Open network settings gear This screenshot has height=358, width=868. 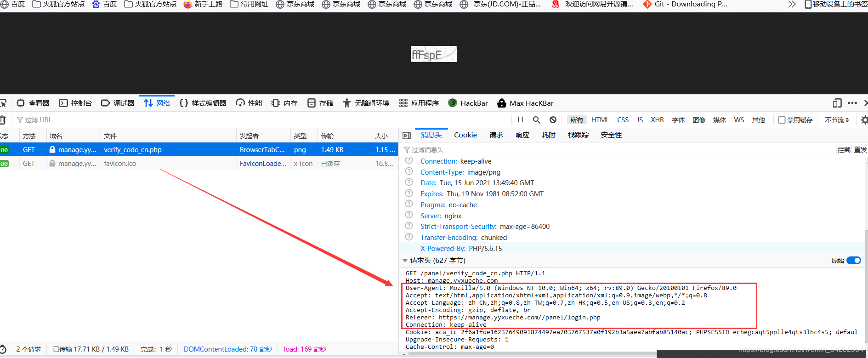[864, 120]
